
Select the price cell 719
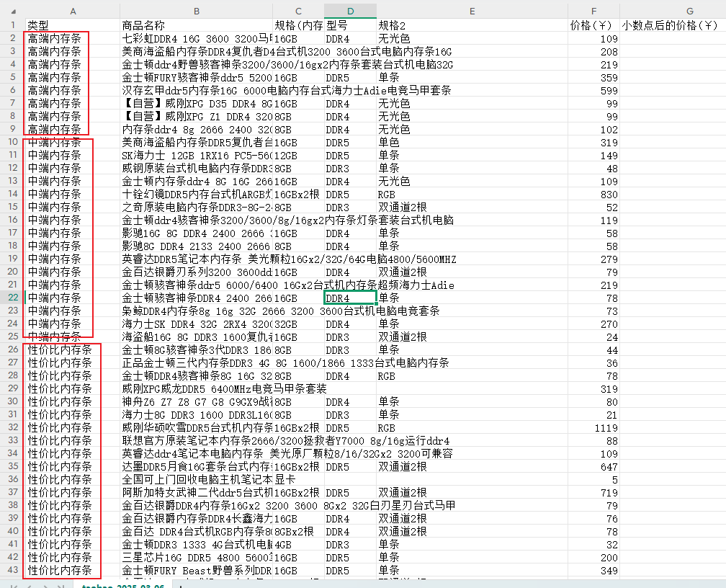593,493
